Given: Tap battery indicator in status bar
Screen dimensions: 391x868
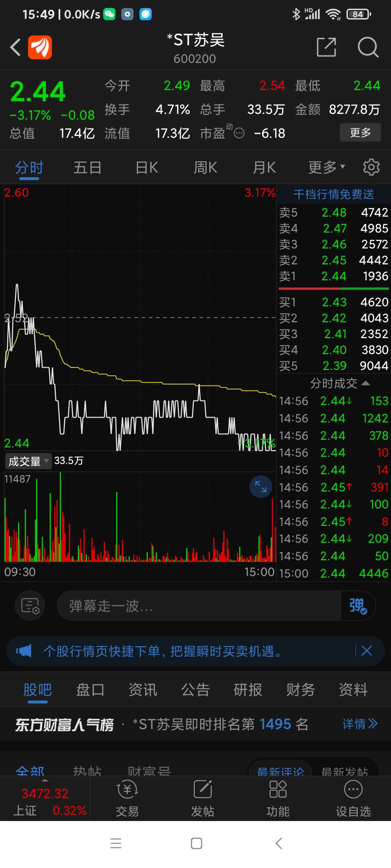Looking at the screenshot, I should click(x=358, y=14).
